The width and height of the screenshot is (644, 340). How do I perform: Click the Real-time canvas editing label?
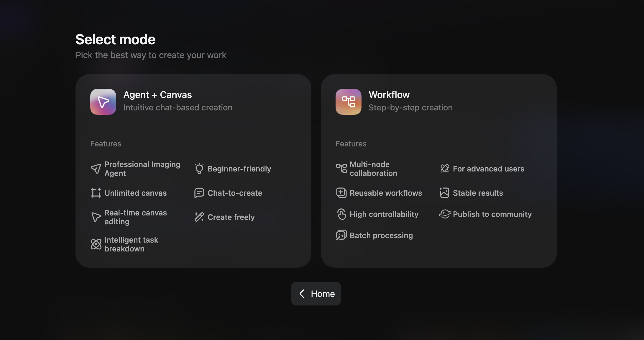point(136,217)
